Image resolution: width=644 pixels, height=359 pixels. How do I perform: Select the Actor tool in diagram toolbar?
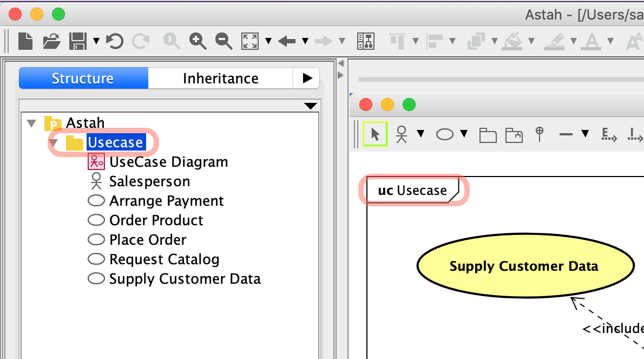pos(401,134)
